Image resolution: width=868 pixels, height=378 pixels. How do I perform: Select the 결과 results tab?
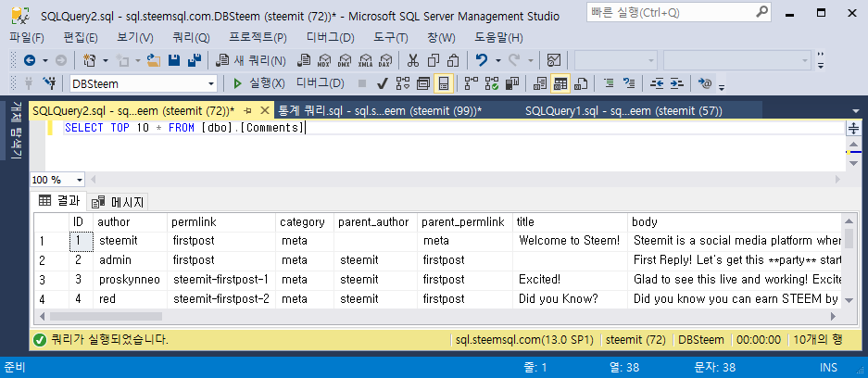point(60,201)
